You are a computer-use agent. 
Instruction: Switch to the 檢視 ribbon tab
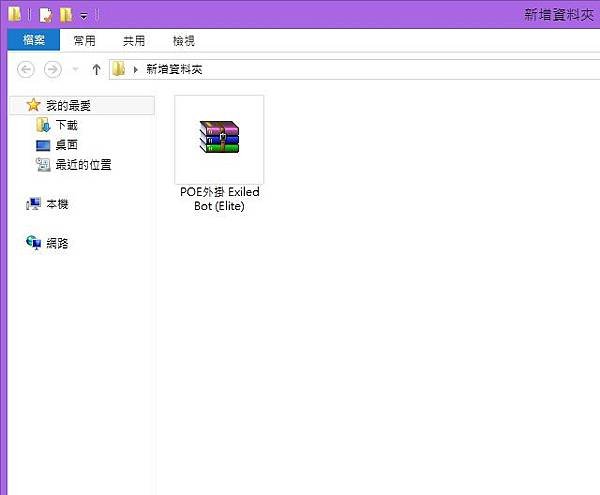184,41
